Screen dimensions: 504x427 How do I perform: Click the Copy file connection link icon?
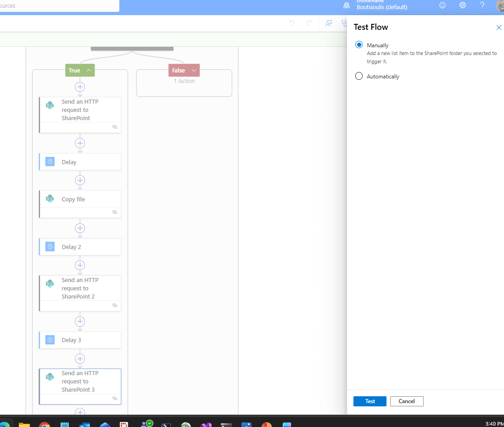tap(115, 212)
